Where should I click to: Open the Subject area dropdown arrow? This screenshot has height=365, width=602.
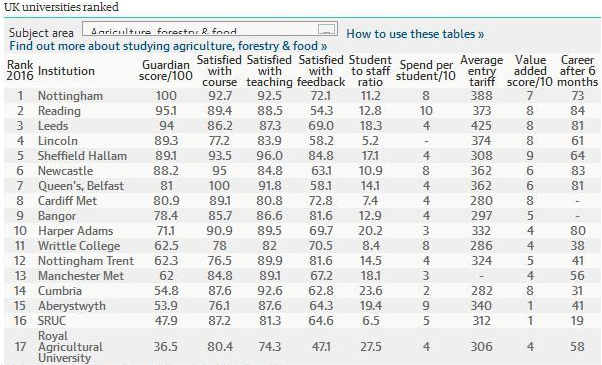(327, 29)
